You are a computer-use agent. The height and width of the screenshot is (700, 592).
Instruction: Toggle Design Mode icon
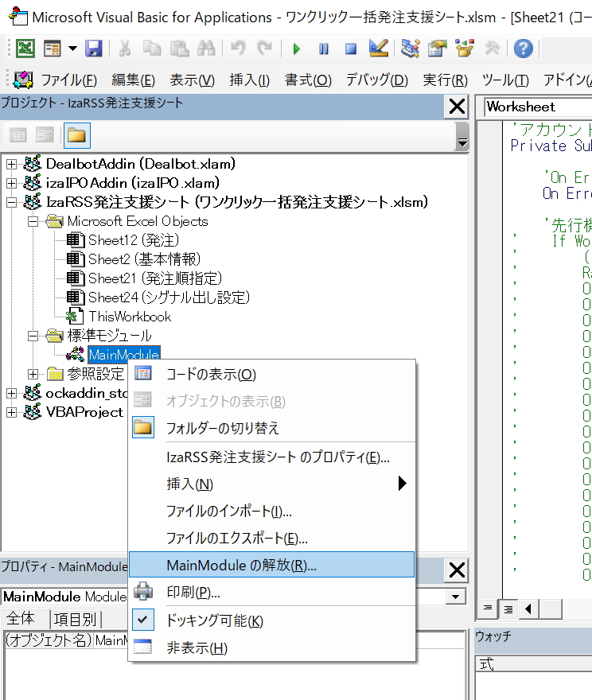point(379,49)
